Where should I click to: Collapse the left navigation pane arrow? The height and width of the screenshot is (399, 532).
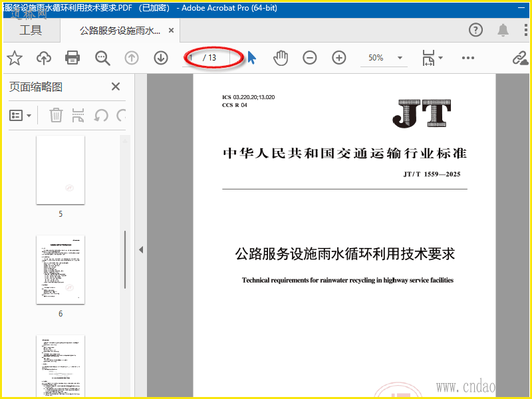click(141, 250)
